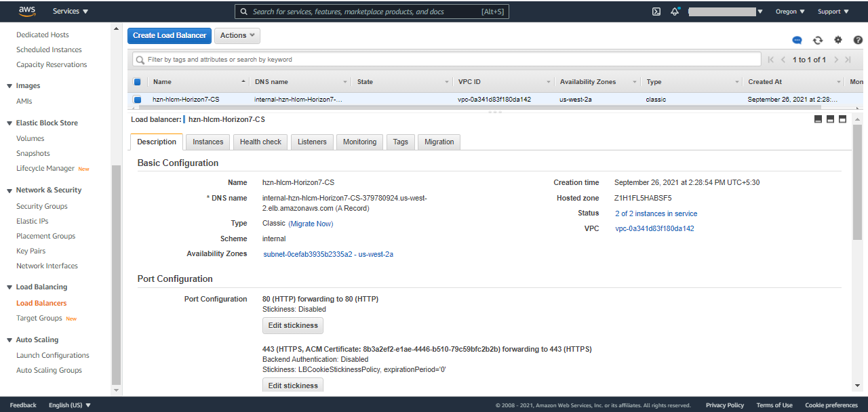Switch to the Listeners tab
868x412 pixels.
(312, 142)
